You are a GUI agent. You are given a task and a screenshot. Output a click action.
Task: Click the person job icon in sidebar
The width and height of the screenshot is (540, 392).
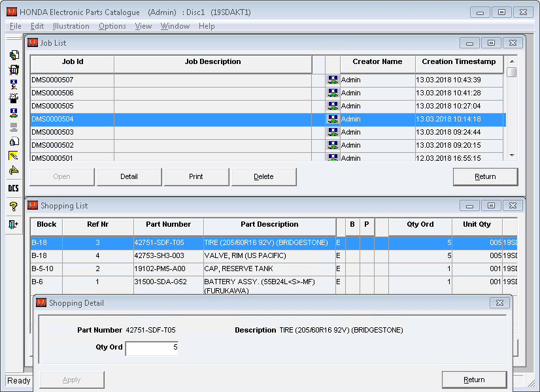coord(14,84)
